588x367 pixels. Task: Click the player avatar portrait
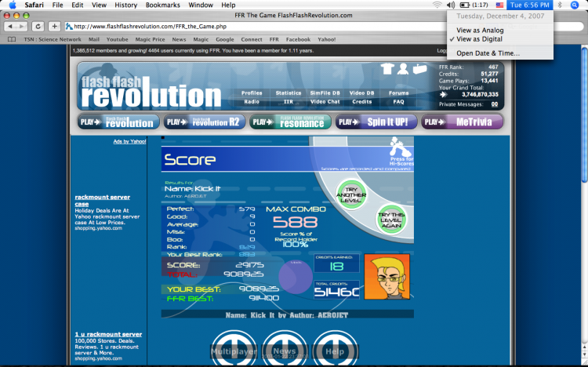click(387, 277)
